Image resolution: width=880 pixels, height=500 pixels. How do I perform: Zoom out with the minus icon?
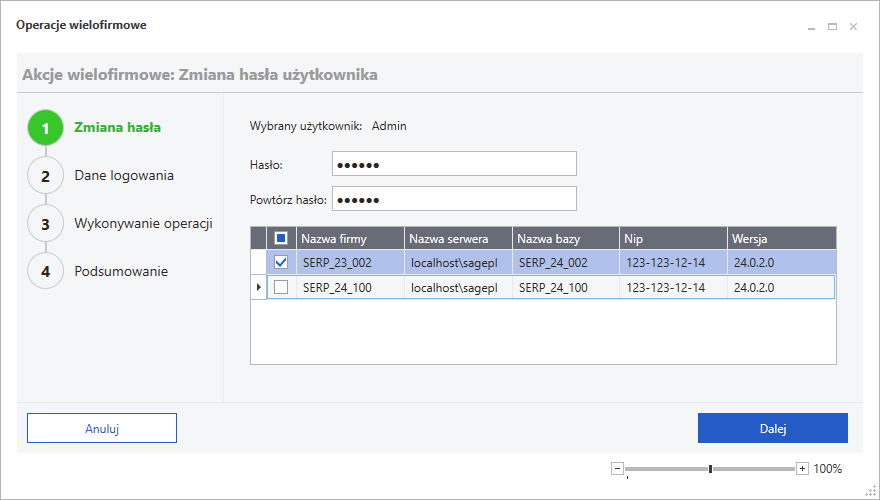pos(617,469)
